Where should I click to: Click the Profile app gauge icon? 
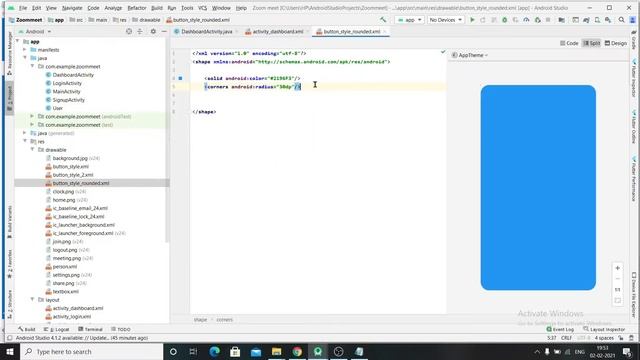coord(526,20)
